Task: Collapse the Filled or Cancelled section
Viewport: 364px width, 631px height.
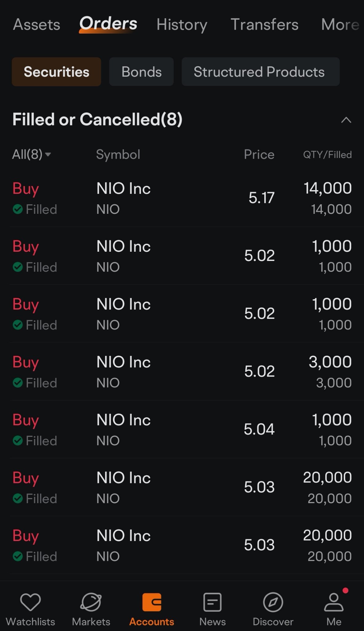Action: coord(346,120)
